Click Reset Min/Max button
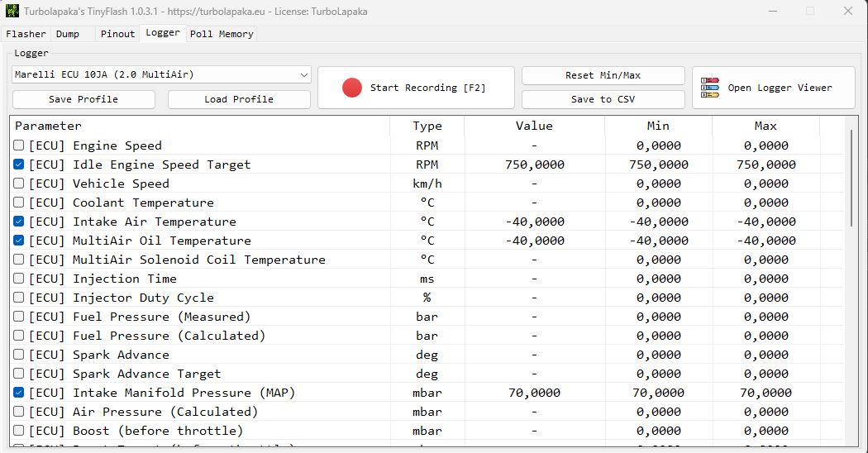The image size is (868, 453). pyautogui.click(x=603, y=75)
